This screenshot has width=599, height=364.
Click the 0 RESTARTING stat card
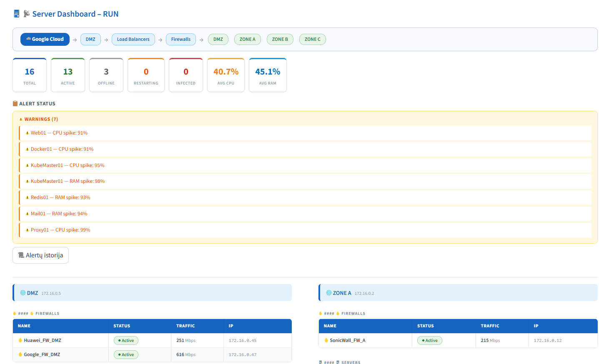click(146, 75)
